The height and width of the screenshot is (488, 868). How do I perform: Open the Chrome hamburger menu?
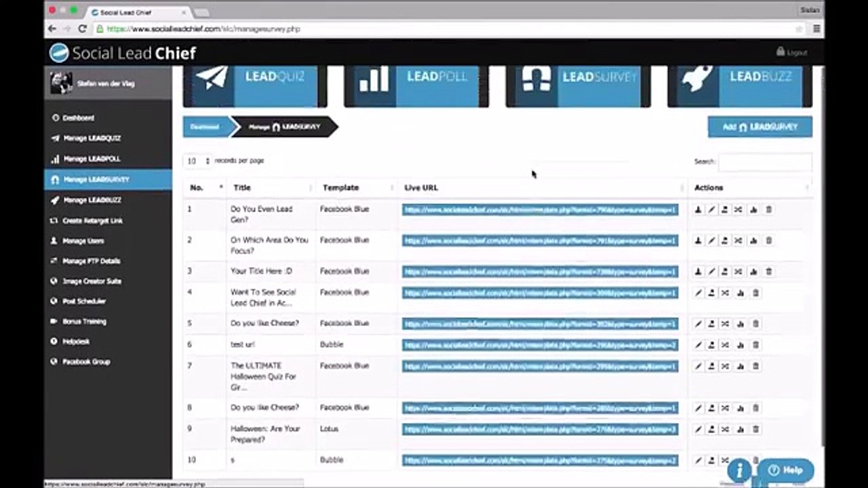pyautogui.click(x=816, y=29)
